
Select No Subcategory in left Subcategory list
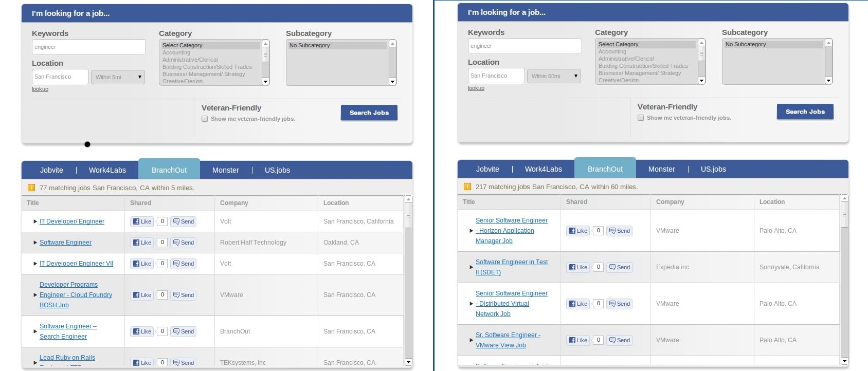[337, 45]
